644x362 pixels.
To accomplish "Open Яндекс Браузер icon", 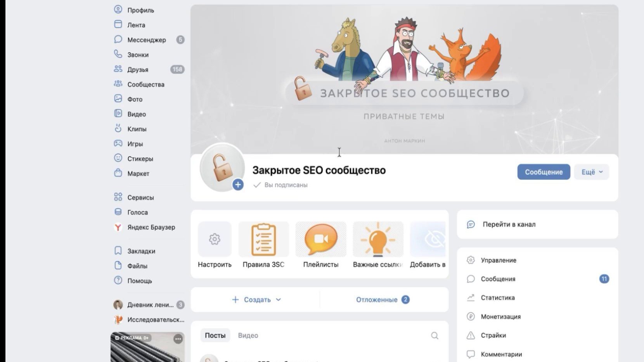I will [118, 227].
